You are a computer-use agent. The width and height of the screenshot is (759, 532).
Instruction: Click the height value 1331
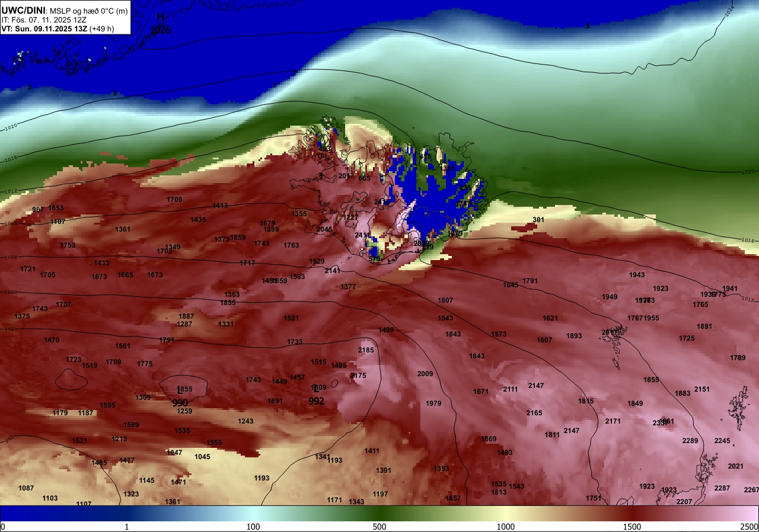click(x=226, y=324)
